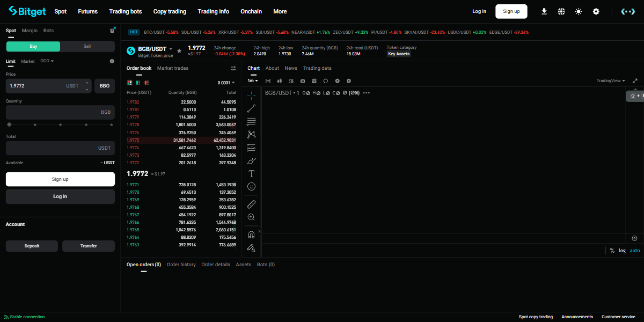Screen dimensions: 644x322
Task: Open the BGB/USDT pair selector dropdown
Action: [156, 49]
